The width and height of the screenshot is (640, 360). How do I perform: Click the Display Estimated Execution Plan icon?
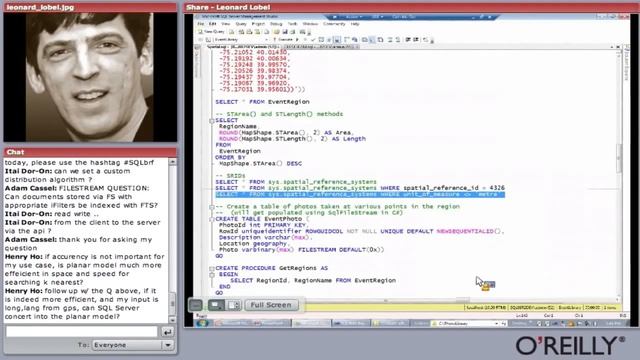coord(320,40)
